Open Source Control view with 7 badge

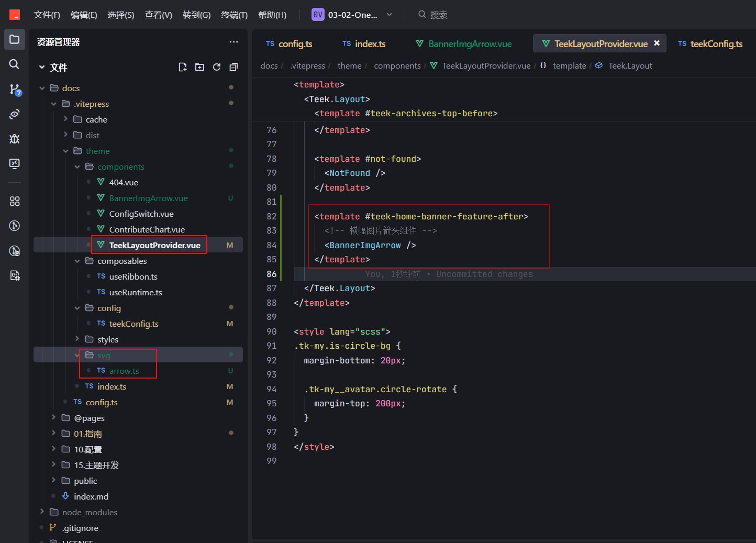coord(15,90)
